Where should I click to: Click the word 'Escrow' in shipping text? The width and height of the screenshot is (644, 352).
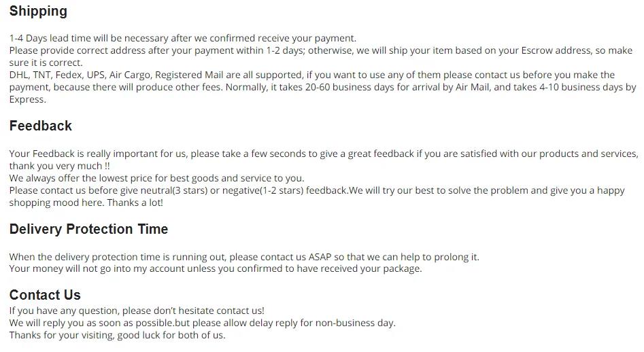(x=537, y=50)
